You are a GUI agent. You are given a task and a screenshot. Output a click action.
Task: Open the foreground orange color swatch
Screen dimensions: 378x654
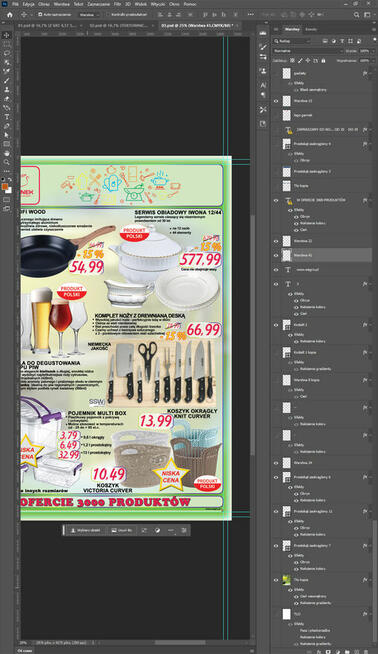[5, 187]
